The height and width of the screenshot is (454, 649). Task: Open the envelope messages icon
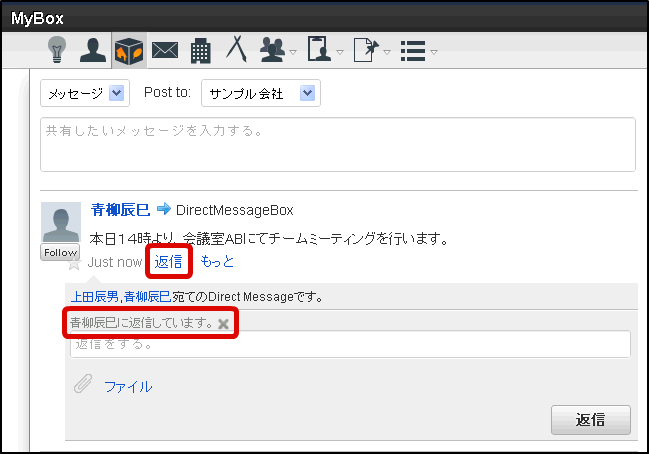coord(165,50)
